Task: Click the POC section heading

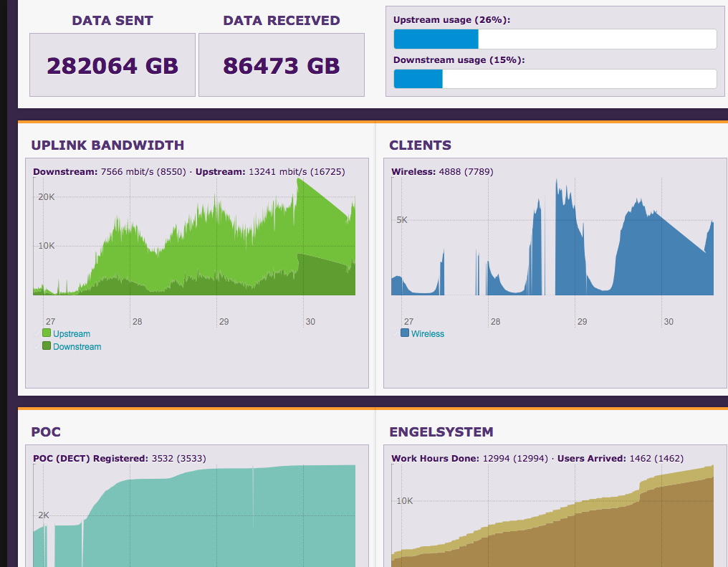Action: point(46,432)
